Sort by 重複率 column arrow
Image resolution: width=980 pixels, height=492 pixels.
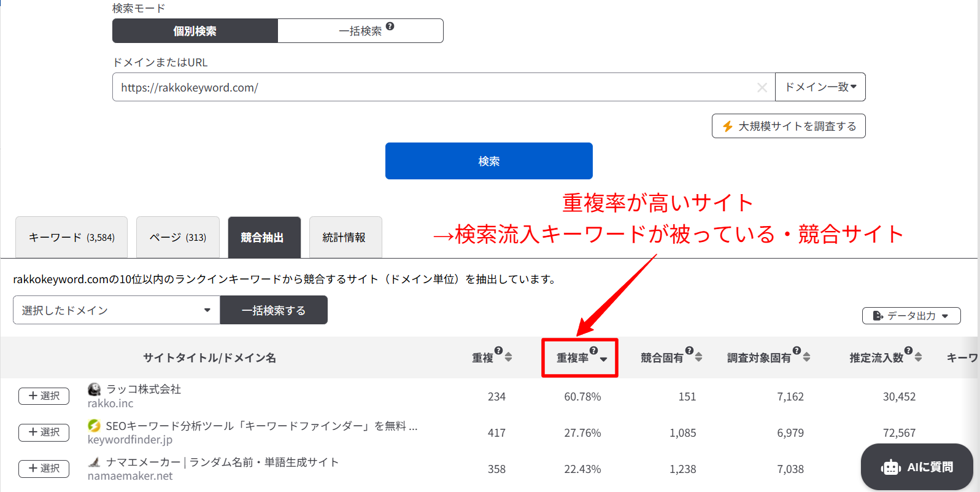pyautogui.click(x=604, y=359)
